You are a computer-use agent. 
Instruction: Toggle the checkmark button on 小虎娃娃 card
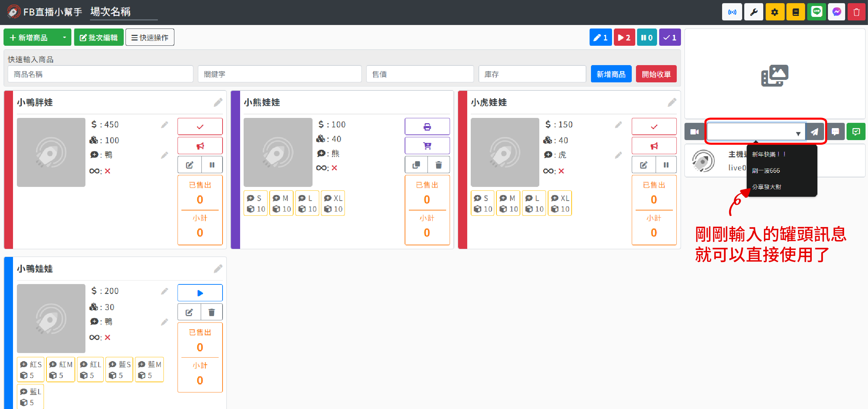coord(654,127)
